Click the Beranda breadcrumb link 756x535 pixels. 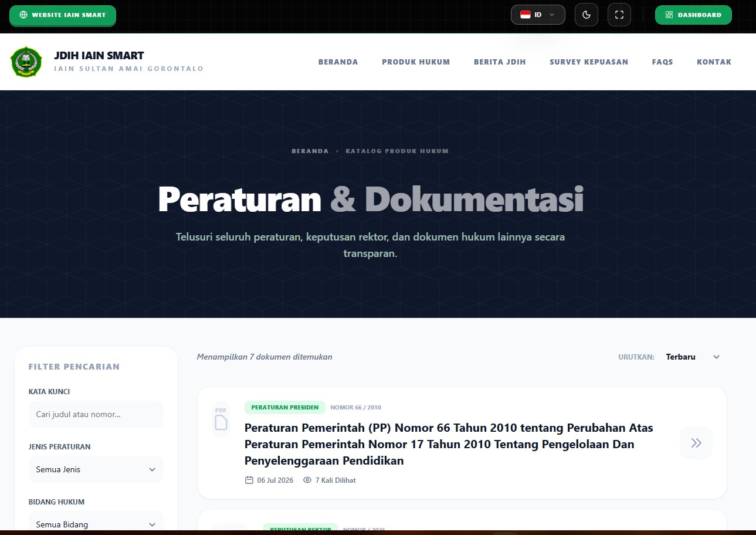click(x=310, y=151)
